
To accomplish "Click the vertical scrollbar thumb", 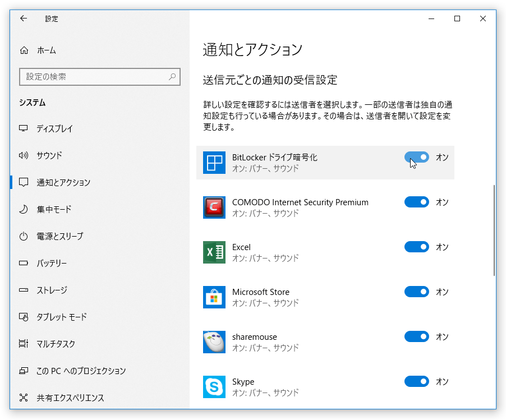I will coord(494,230).
